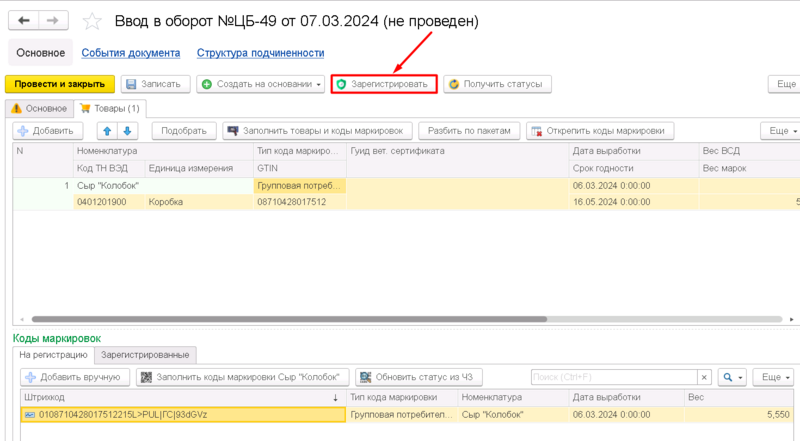Click Провести и закрыть button
Screen dimensions: 800x441
tap(60, 84)
